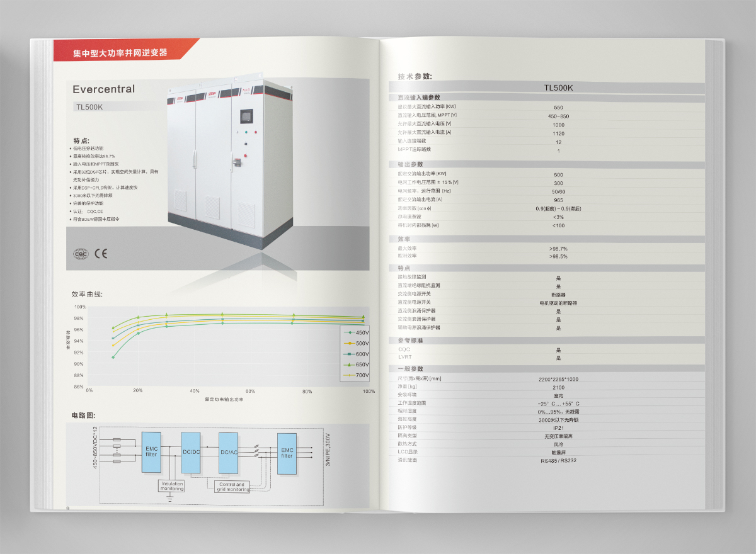Viewport: 756px width, 554px height.
Task: Click the TL500K model label under Evercentral
Action: point(89,107)
